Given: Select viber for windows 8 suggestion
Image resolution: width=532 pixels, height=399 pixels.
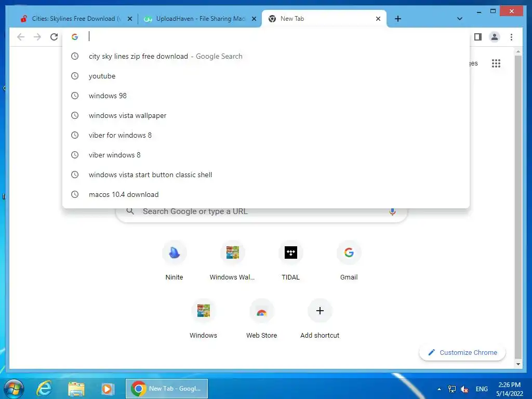Looking at the screenshot, I should click(x=266, y=135).
